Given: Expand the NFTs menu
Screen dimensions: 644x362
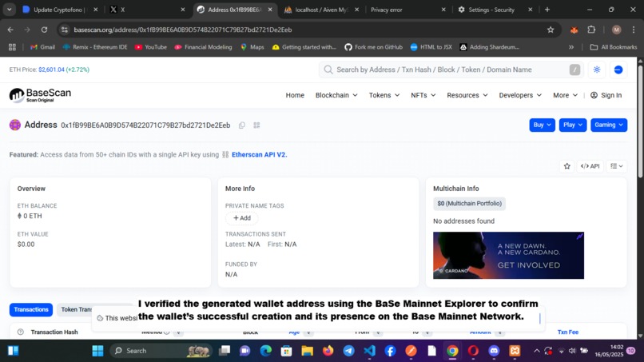Looking at the screenshot, I should 423,95.
